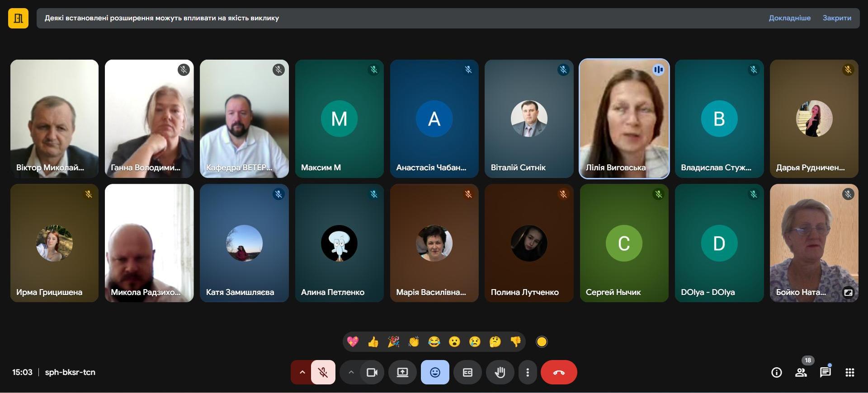Click the mute icon on Владислав Стуж tile

point(754,70)
